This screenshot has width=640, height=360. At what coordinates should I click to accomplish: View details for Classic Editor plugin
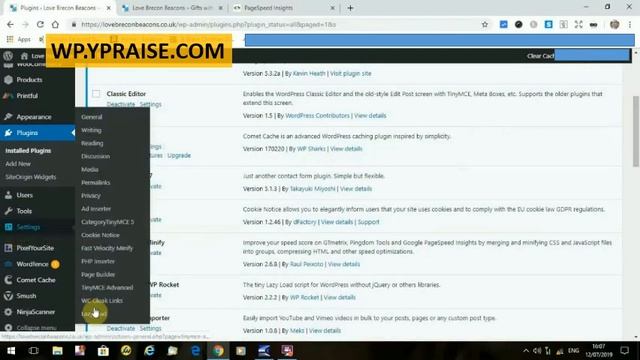pos(370,116)
